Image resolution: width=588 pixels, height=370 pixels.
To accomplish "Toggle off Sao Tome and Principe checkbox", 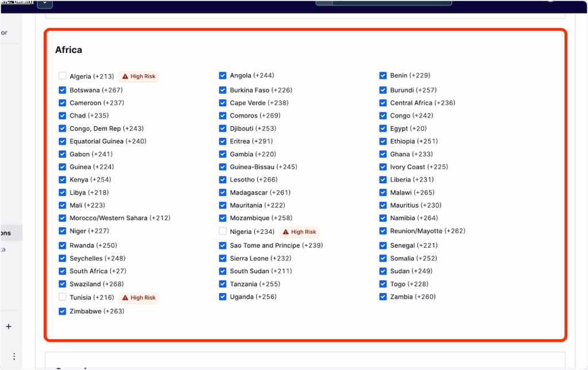I will pos(223,246).
